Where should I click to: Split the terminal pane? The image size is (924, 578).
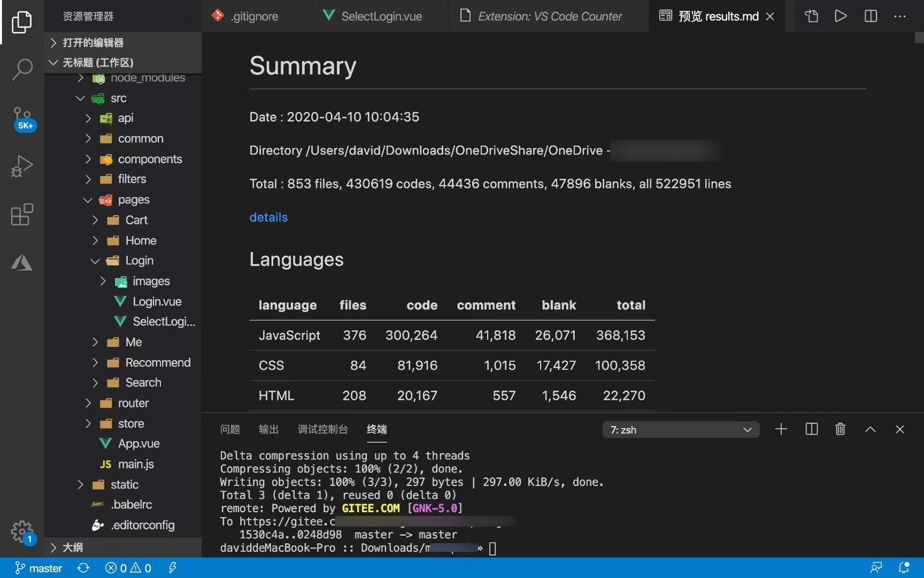coord(811,429)
